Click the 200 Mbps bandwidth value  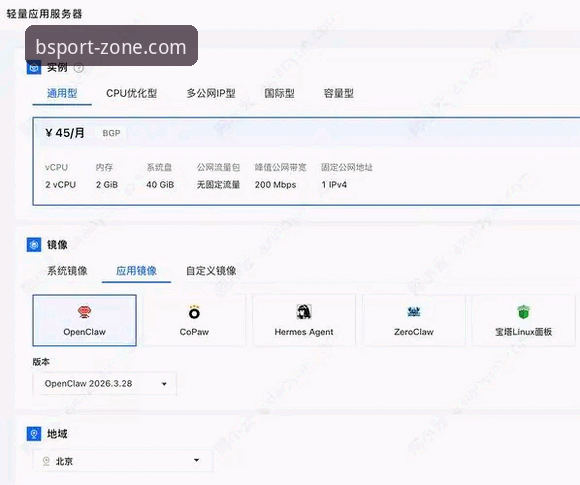(x=276, y=185)
